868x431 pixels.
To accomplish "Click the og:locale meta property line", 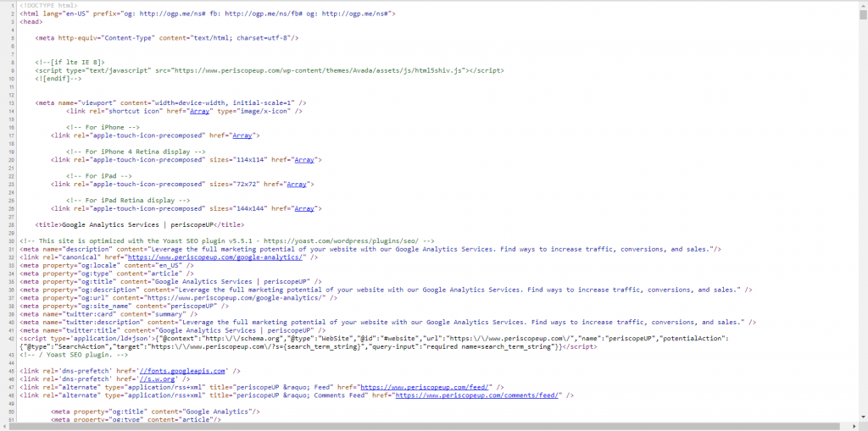I will coord(107,266).
